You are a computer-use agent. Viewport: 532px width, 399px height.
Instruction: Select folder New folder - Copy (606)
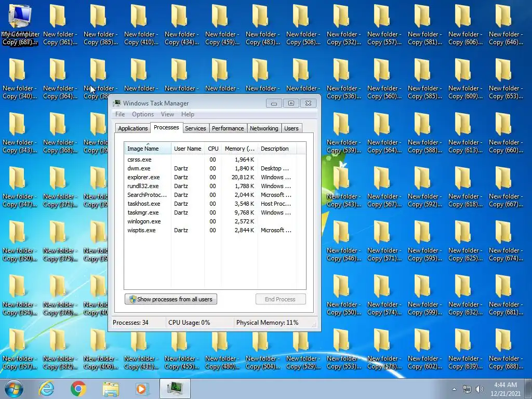(465, 25)
